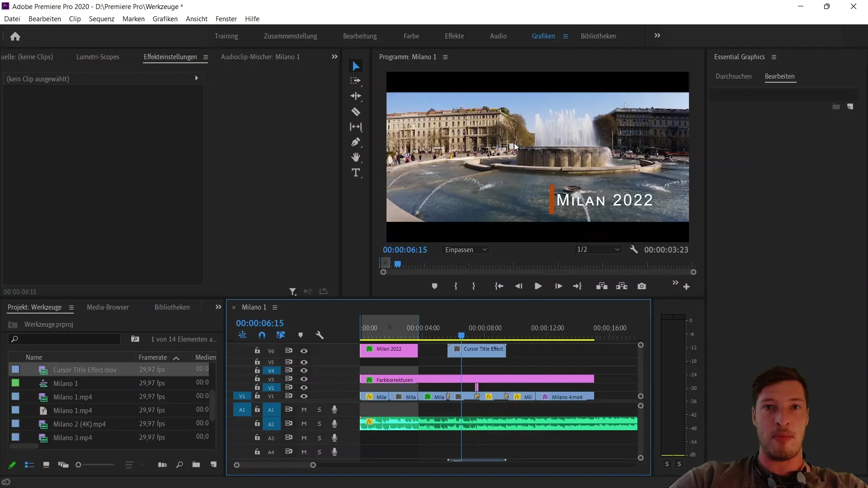Toggle visibility of V4 track
This screenshot has height=488, width=868.
(x=305, y=371)
